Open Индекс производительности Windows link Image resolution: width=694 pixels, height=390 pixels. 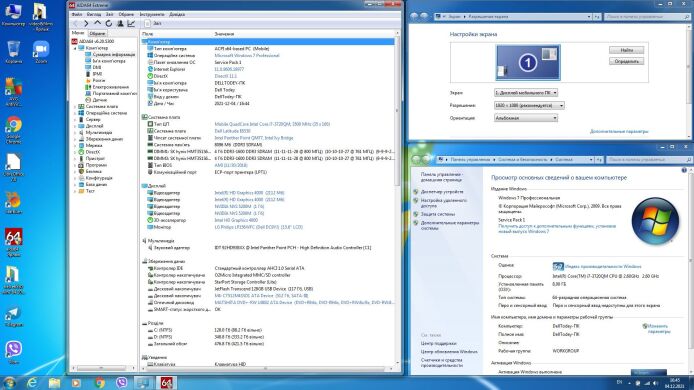coord(603,266)
